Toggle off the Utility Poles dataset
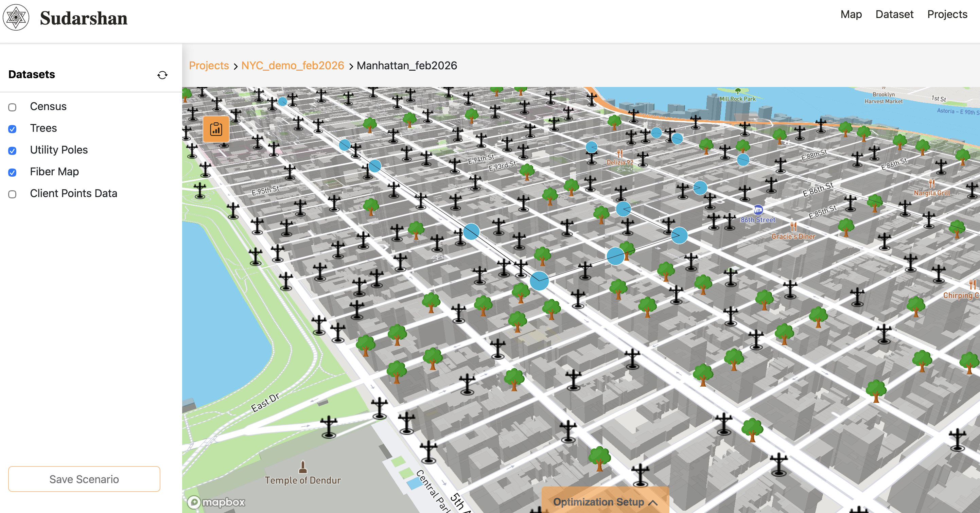This screenshot has width=980, height=513. point(13,151)
